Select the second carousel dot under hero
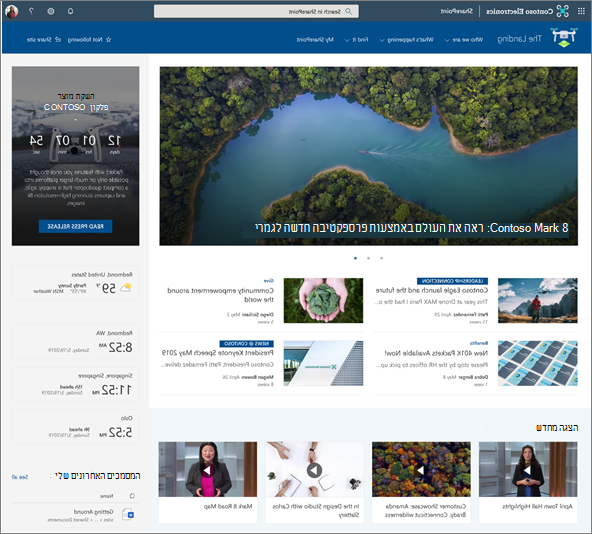Screen dimensions: 592x534 pyautogui.click(x=368, y=258)
